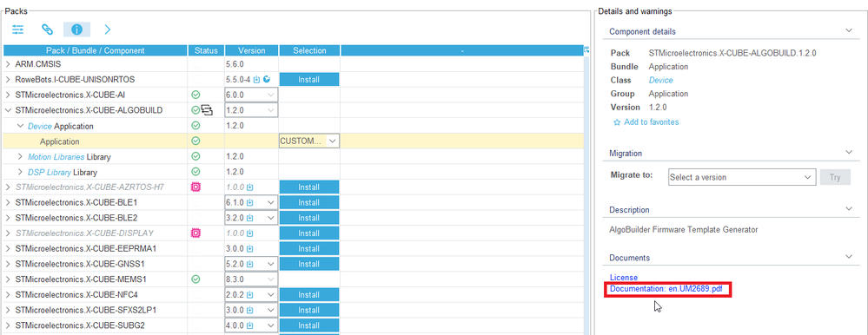Click the chain-link dependencies icon
This screenshot has width=868, height=335.
pyautogui.click(x=48, y=30)
